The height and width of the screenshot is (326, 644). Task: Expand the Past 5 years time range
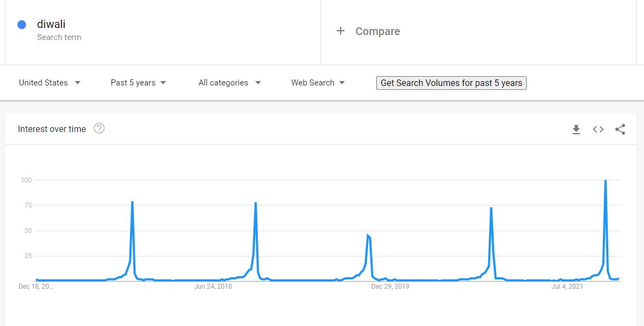138,83
